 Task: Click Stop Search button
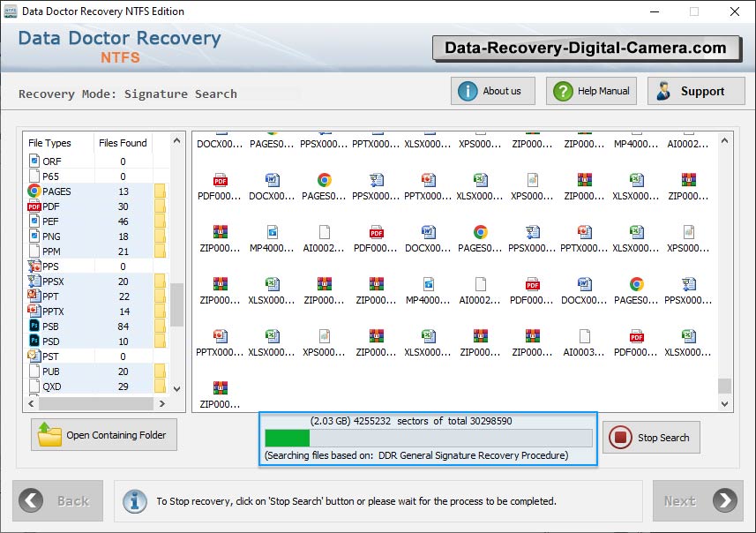click(x=651, y=437)
